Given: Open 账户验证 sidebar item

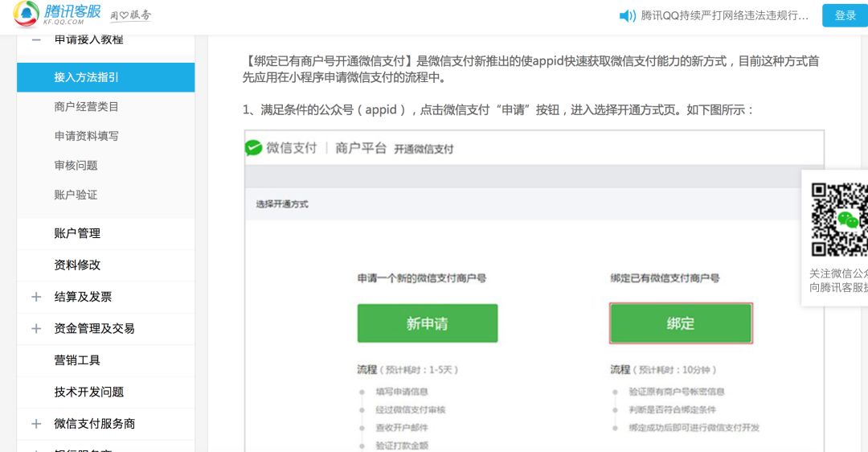Looking at the screenshot, I should coord(76,195).
